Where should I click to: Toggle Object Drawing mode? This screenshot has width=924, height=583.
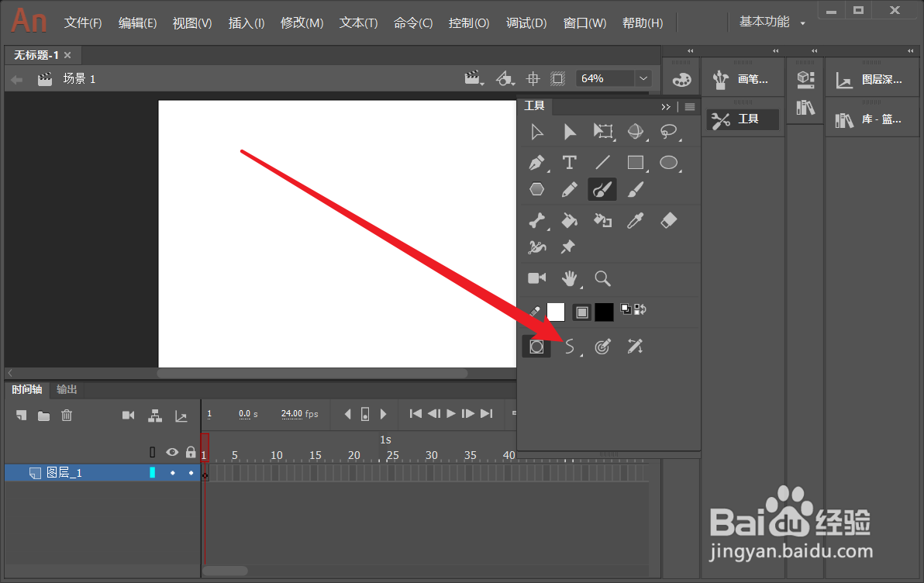click(537, 347)
